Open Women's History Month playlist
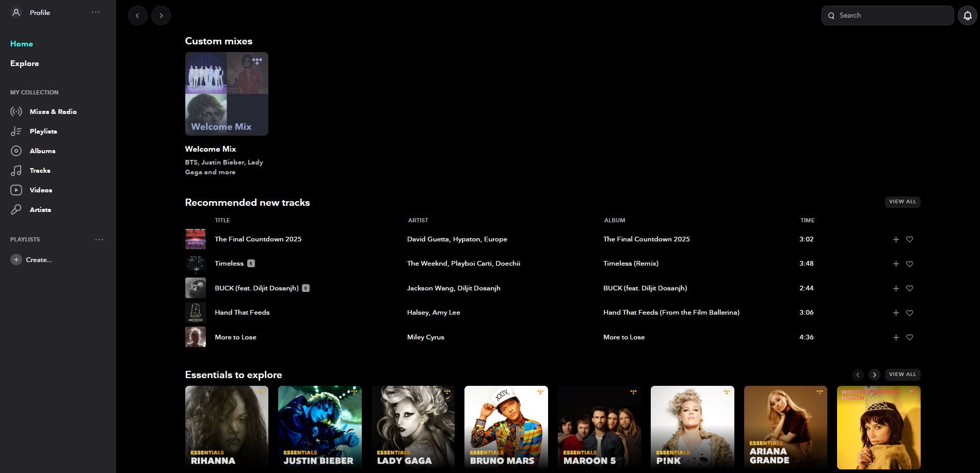 [879, 428]
